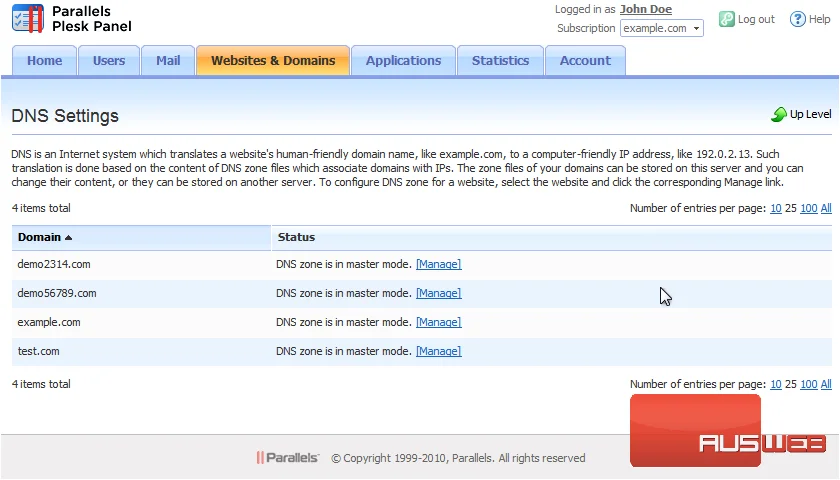This screenshot has height=480, width=840.
Task: Open the Applications tab
Action: [403, 61]
